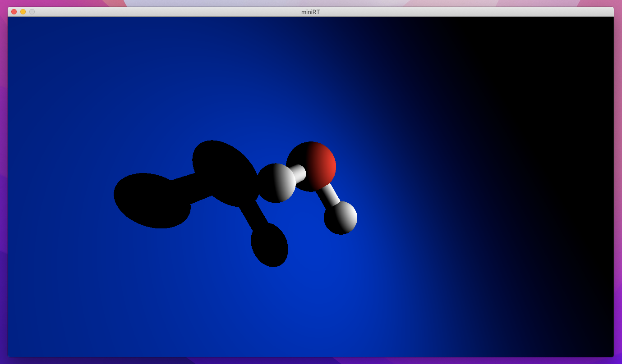Screen dimensions: 622x364
Task: Click the small black shadow ellipse at the bottom
Action: 269,245
